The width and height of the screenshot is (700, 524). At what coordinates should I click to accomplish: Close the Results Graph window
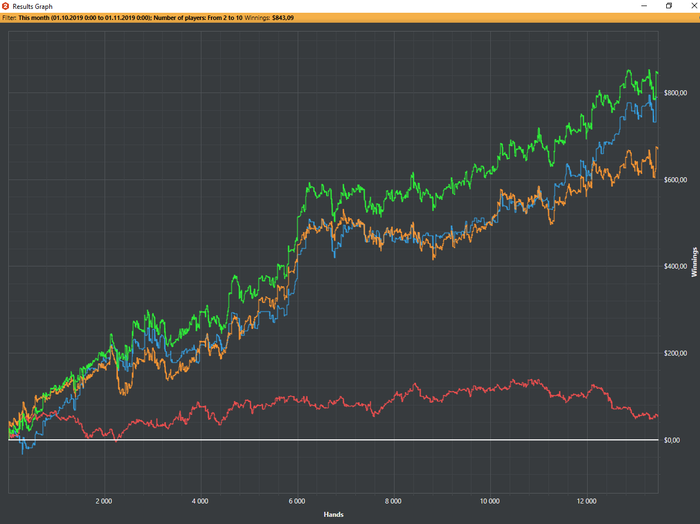point(694,6)
